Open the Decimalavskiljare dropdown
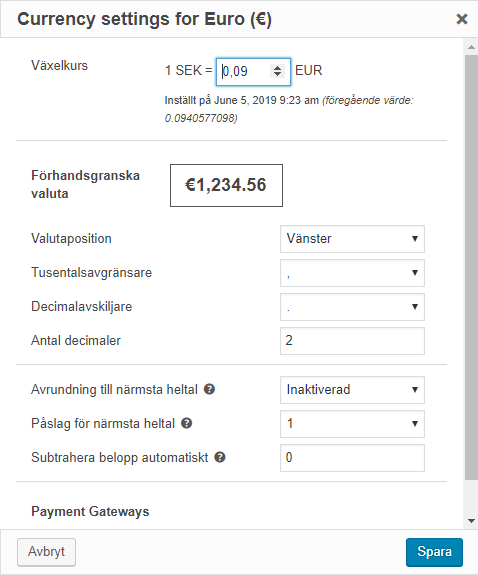Screen dimensions: 478x575 coord(352,307)
